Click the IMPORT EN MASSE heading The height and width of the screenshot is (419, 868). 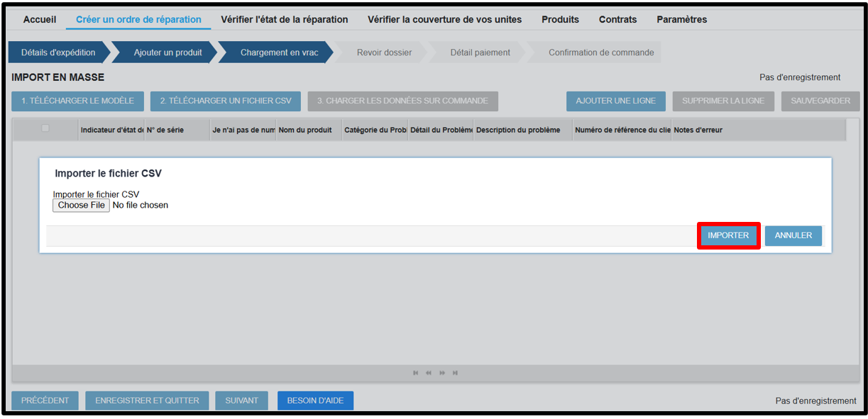pyautogui.click(x=58, y=77)
